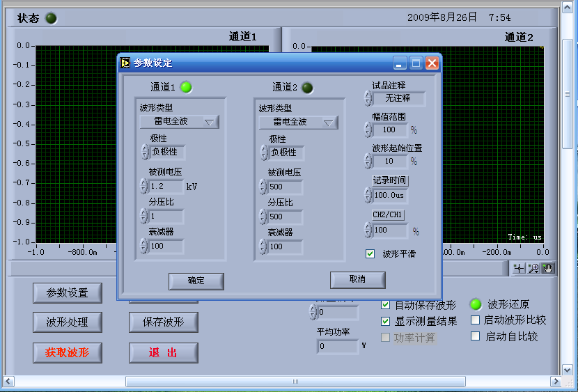Screen dimensions: 578x392
Task: Click the 幅值范围 stepper arrows
Action: tap(368, 130)
